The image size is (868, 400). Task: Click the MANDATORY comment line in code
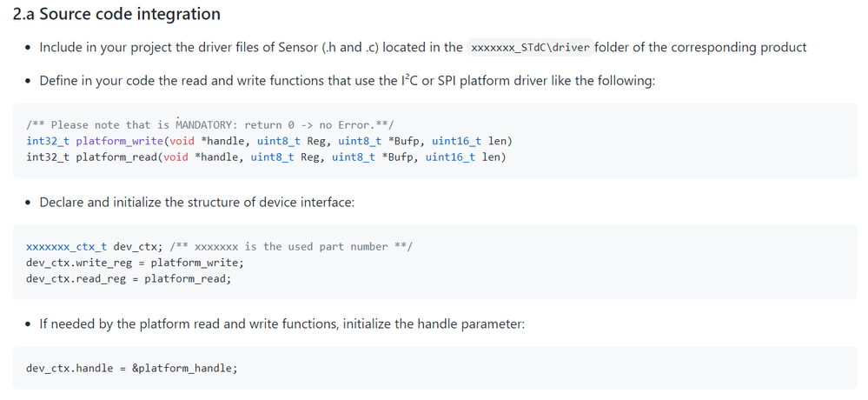point(209,124)
